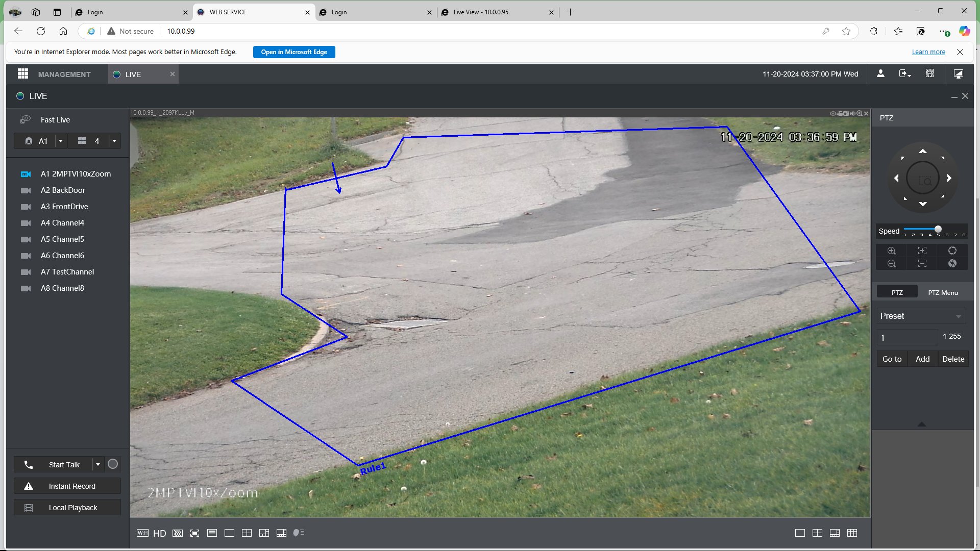Click the Go to preset button
Image resolution: width=980 pixels, height=551 pixels.
(892, 359)
